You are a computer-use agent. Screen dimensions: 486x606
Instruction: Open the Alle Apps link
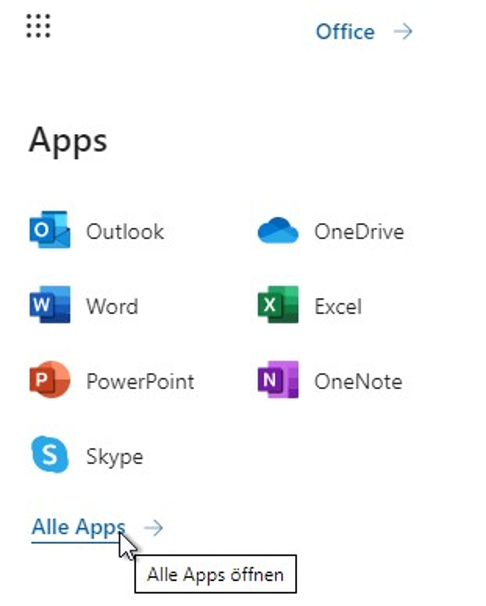(x=78, y=527)
